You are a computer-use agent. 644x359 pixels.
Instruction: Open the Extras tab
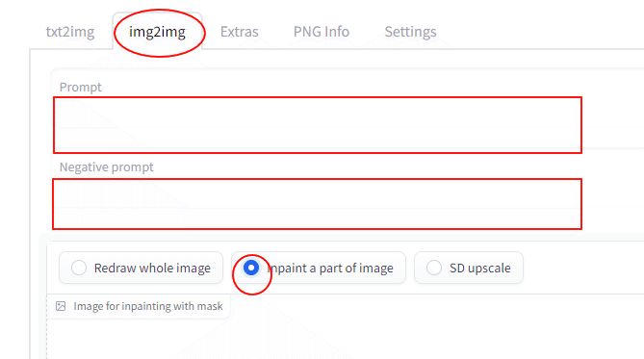click(239, 32)
